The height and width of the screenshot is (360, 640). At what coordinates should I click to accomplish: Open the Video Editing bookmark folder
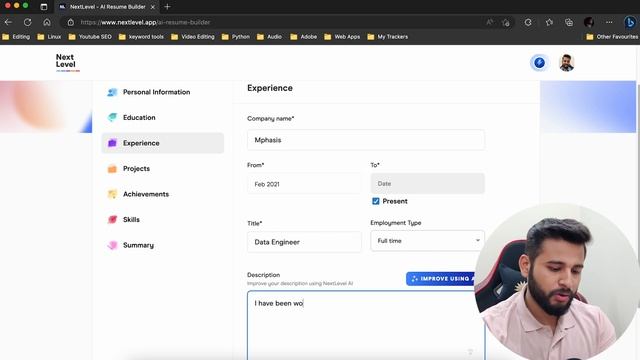tap(193, 37)
